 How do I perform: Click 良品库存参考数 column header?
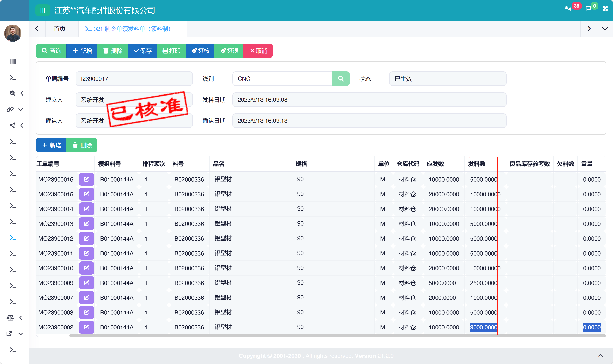coord(530,164)
